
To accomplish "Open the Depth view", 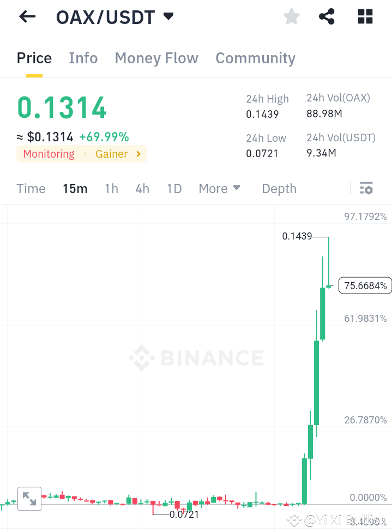I will (x=279, y=188).
